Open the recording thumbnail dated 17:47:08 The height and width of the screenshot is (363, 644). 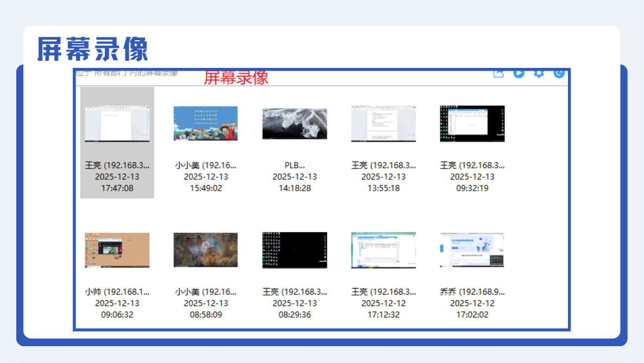pos(117,124)
